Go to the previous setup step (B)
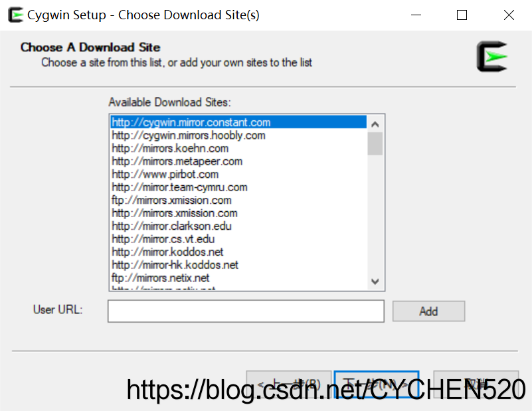The width and height of the screenshot is (532, 411). tap(289, 384)
